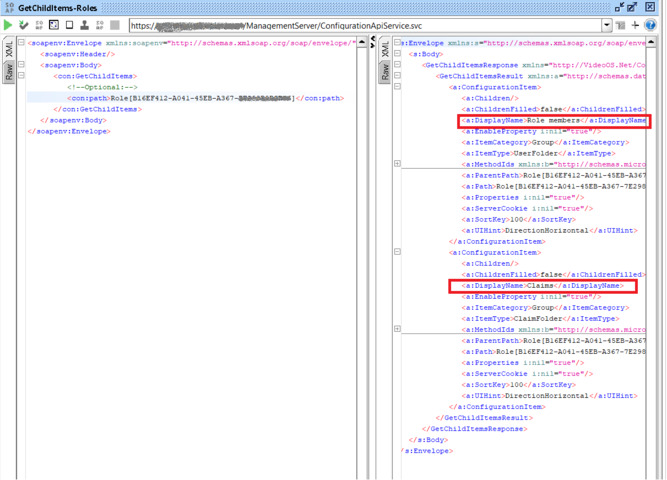Click the gray cancel request square

(x=115, y=25)
